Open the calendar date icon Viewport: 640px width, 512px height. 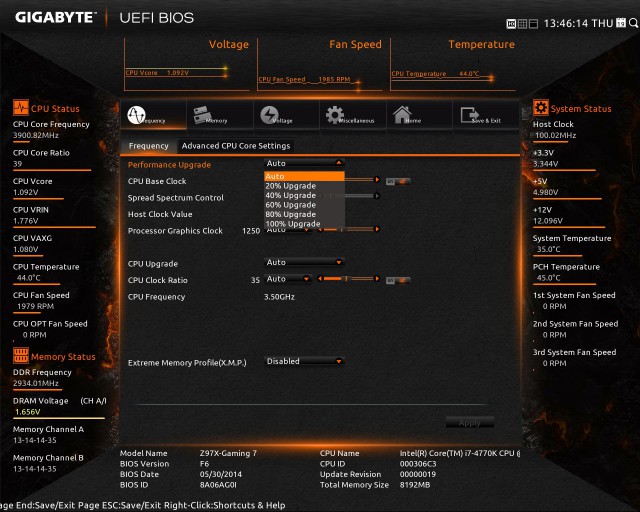(621, 23)
